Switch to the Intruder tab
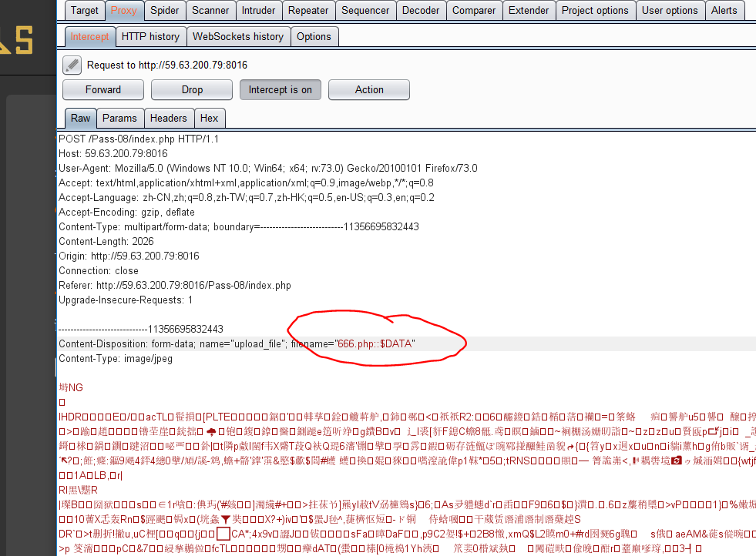The width and height of the screenshot is (756, 556). (x=258, y=11)
